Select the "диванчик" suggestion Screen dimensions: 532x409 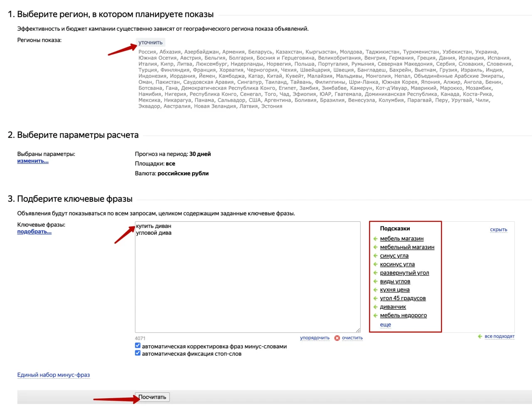pyautogui.click(x=393, y=307)
